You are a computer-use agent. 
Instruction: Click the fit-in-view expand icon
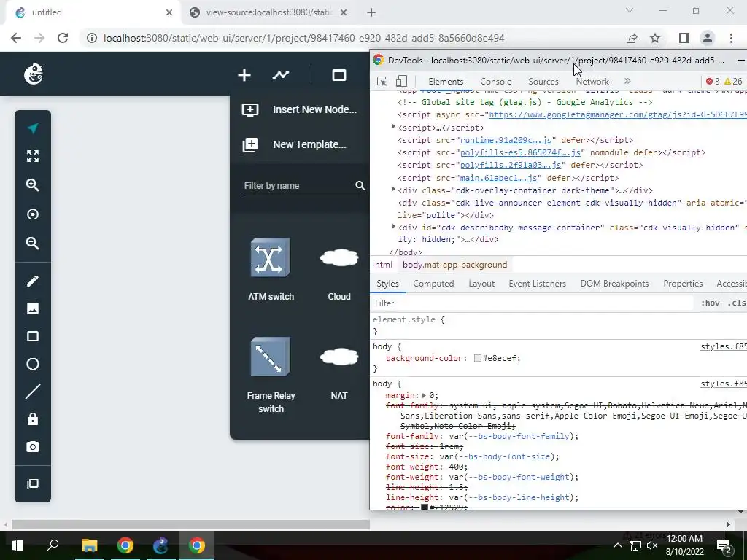coord(32,156)
